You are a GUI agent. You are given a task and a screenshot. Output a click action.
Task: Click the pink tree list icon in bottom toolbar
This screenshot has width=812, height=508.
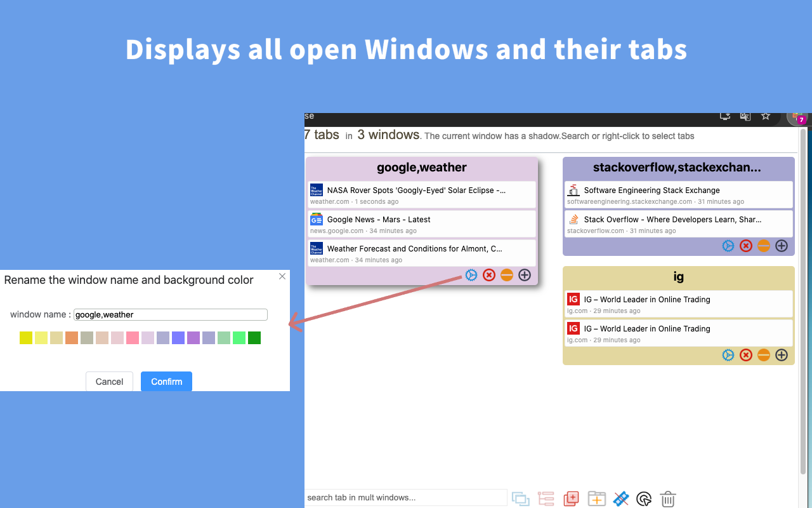[x=546, y=498]
